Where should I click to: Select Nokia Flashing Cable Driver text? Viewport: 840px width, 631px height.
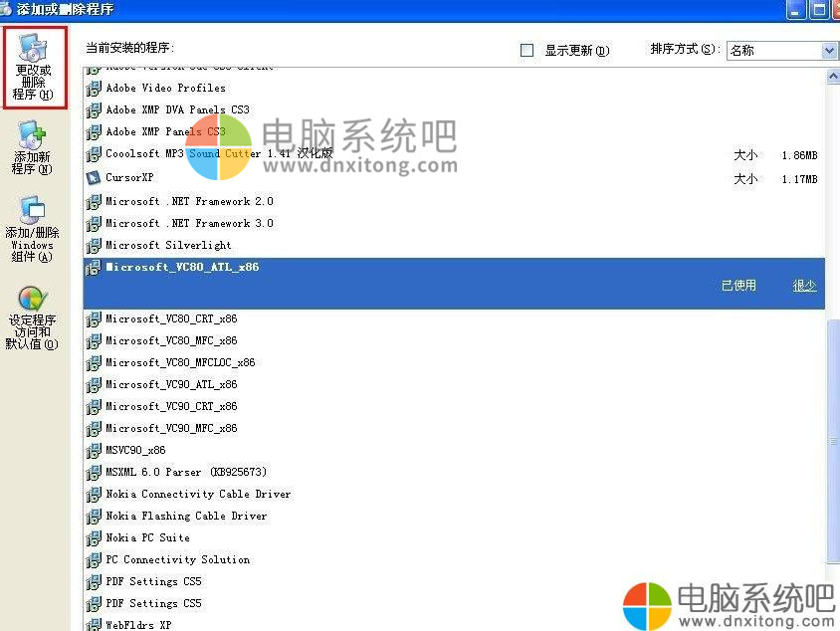186,517
